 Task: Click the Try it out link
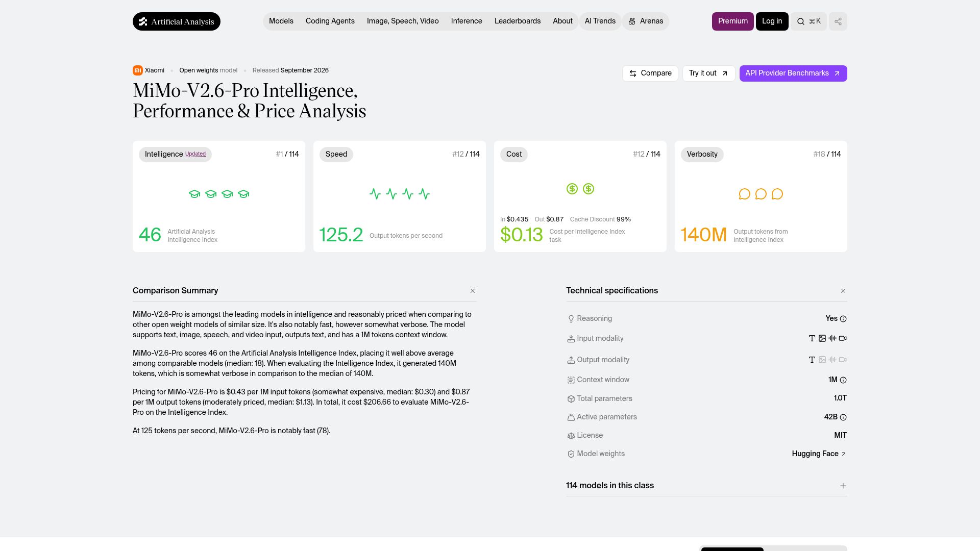[x=709, y=73]
